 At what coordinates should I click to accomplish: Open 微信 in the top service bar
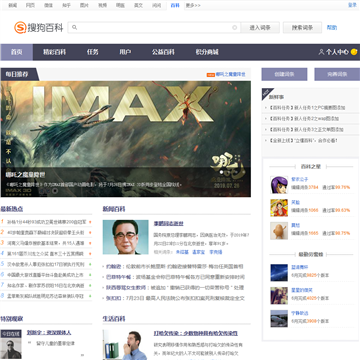(48, 5)
